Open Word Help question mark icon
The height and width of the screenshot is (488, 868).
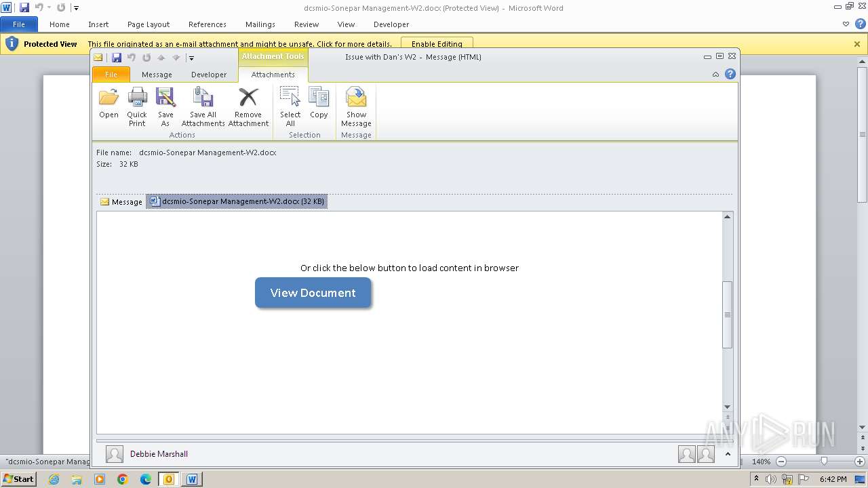point(859,24)
